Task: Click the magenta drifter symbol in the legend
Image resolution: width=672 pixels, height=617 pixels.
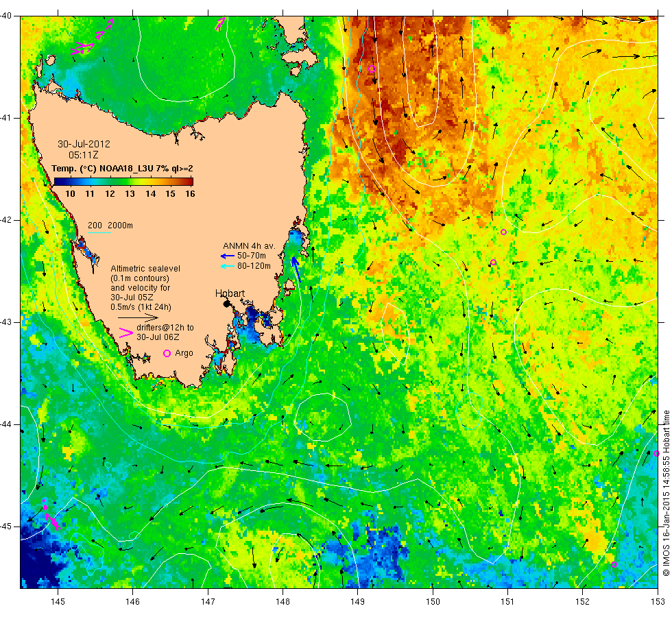Action: pos(126,333)
